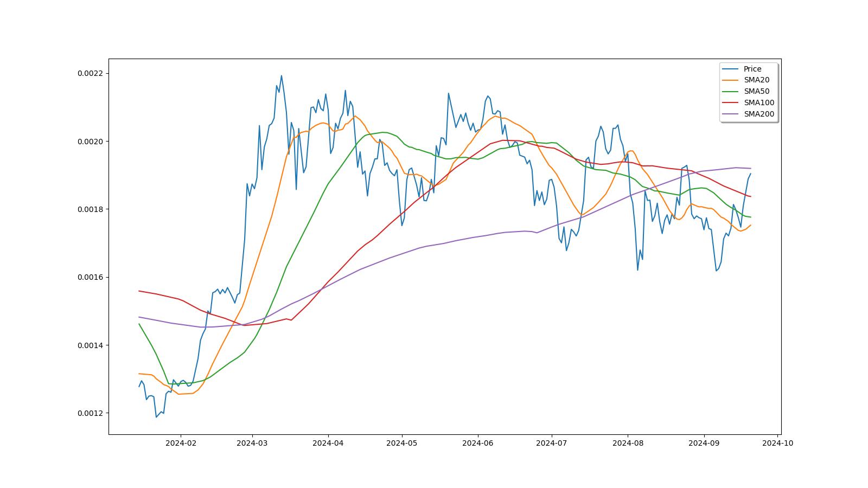Click the green SMA50 line sample in legend
The height and width of the screenshot is (488, 868).
click(731, 92)
